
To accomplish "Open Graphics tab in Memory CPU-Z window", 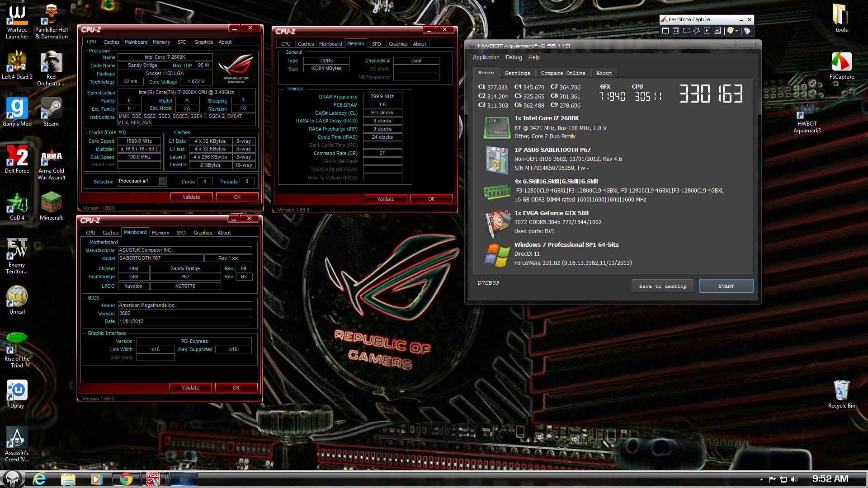I will [398, 44].
